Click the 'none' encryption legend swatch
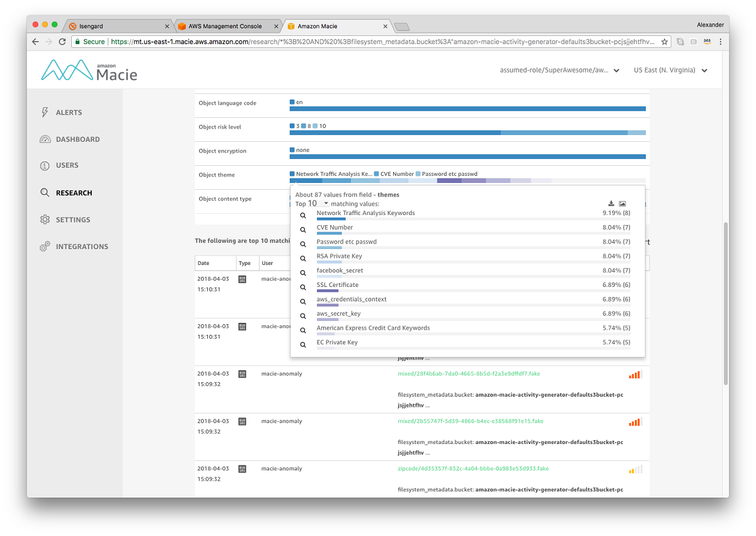This screenshot has width=756, height=536. point(292,150)
